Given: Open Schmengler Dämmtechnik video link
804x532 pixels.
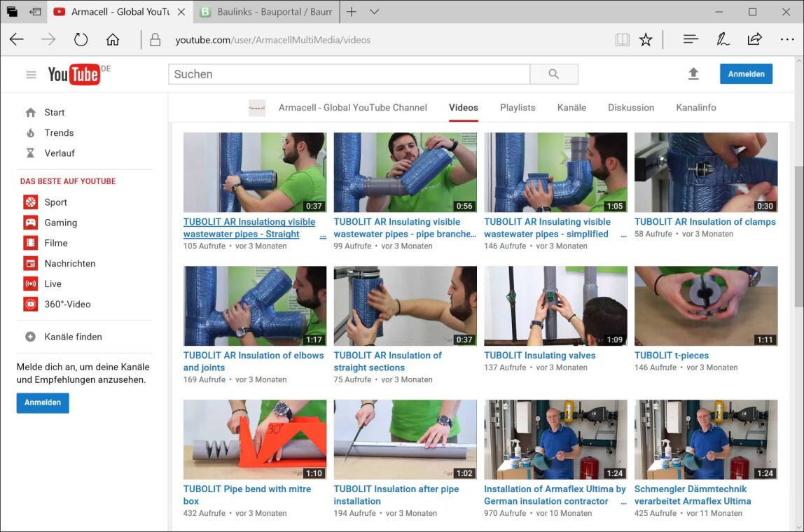Looking at the screenshot, I should [692, 495].
